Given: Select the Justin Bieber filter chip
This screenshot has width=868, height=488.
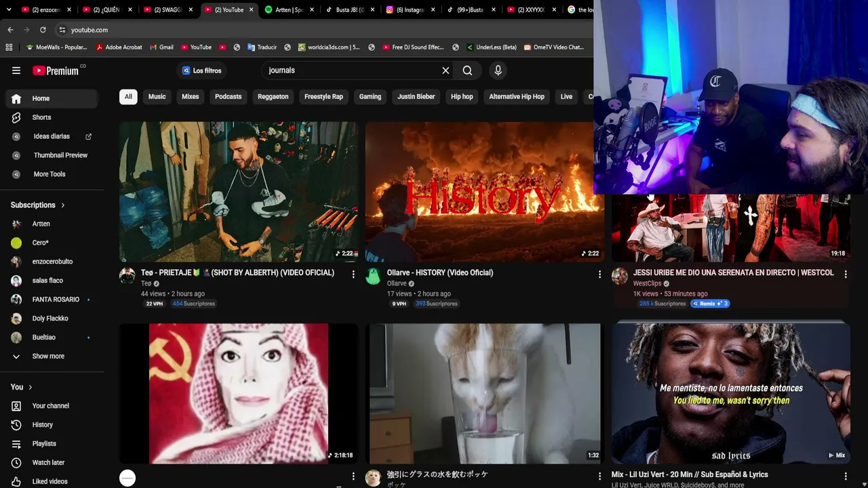Looking at the screenshot, I should [x=416, y=96].
